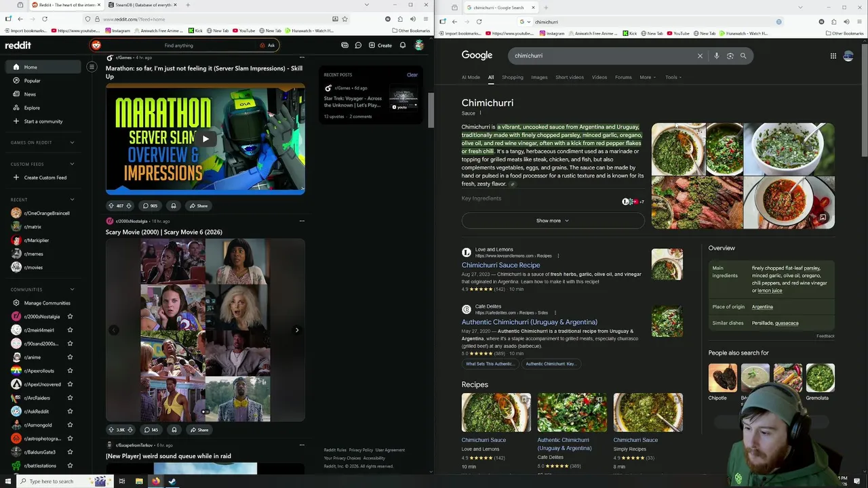The width and height of the screenshot is (868, 488).
Task: Focus the Reddit Find anything search field
Action: (x=178, y=45)
